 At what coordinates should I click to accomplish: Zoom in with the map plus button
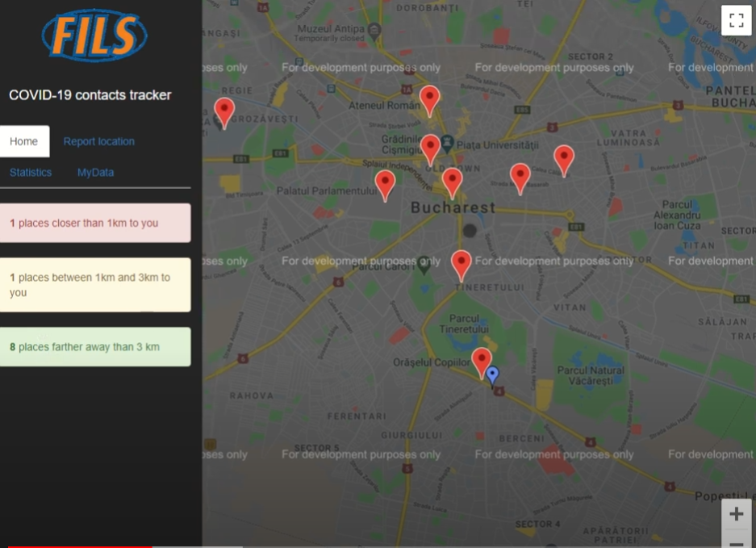point(736,514)
